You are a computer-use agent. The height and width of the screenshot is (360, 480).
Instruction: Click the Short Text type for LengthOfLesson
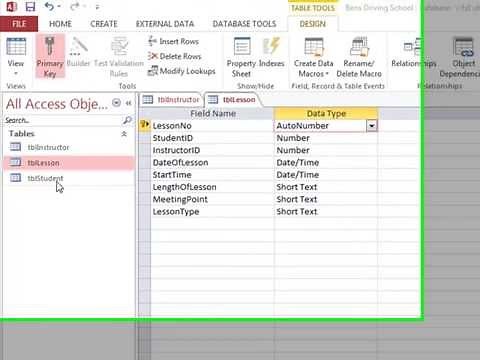[326, 187]
